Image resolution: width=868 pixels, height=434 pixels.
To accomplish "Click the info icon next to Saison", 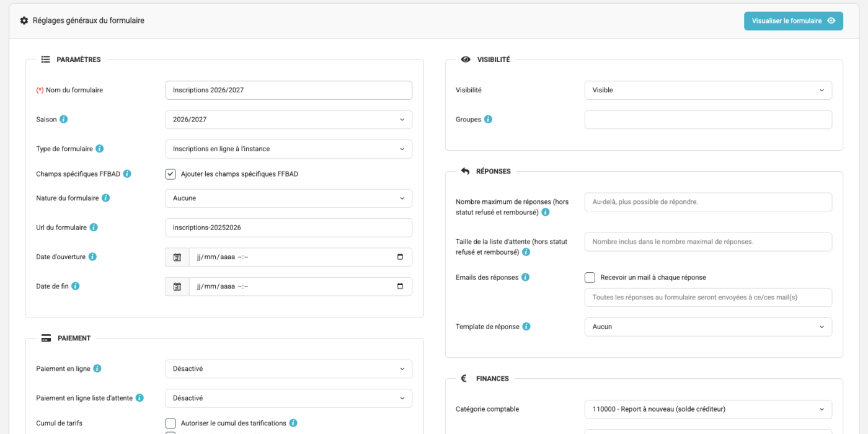I will click(63, 119).
